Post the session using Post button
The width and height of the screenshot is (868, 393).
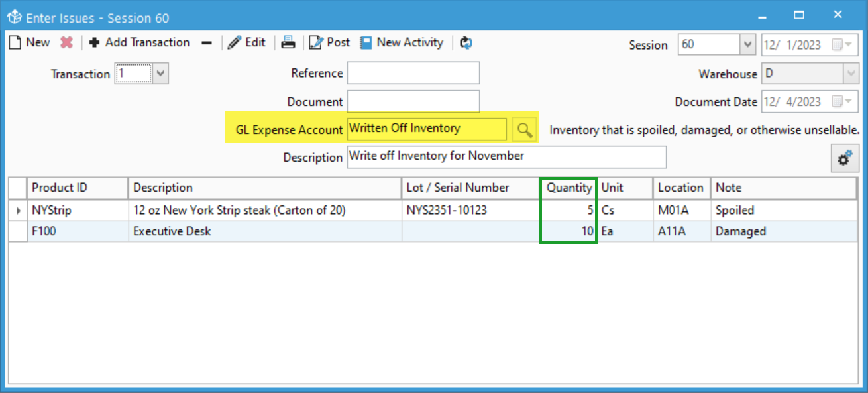(329, 42)
